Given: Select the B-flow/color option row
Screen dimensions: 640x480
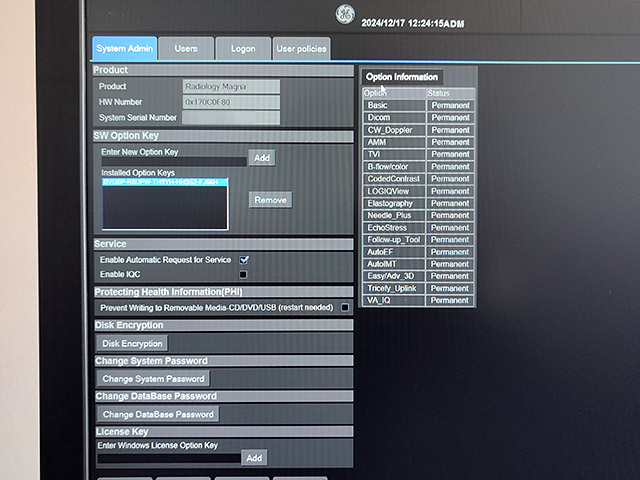Looking at the screenshot, I should pos(418,167).
